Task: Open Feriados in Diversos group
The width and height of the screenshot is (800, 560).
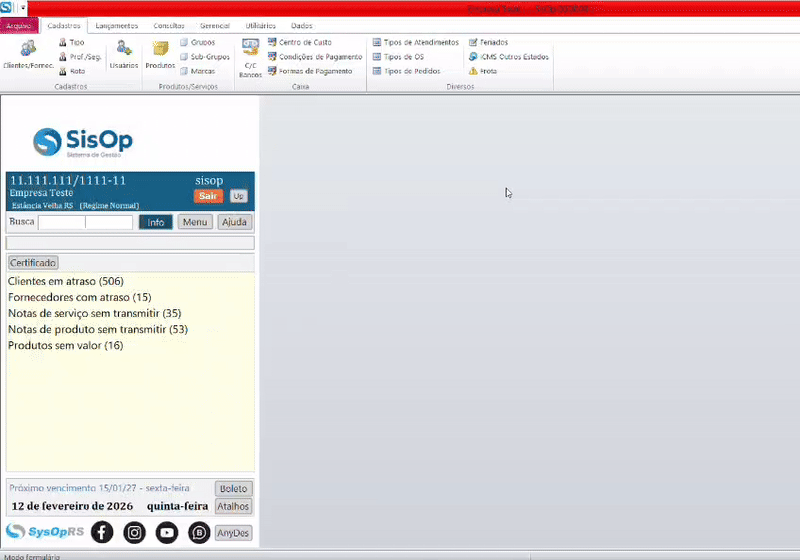Action: (x=488, y=43)
